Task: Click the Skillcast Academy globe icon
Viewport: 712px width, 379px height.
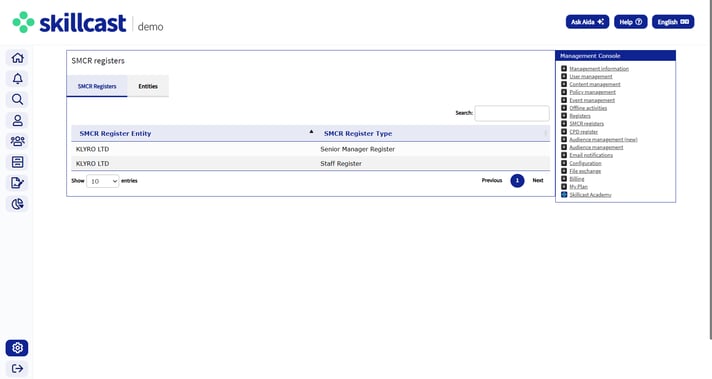Action: tap(564, 195)
